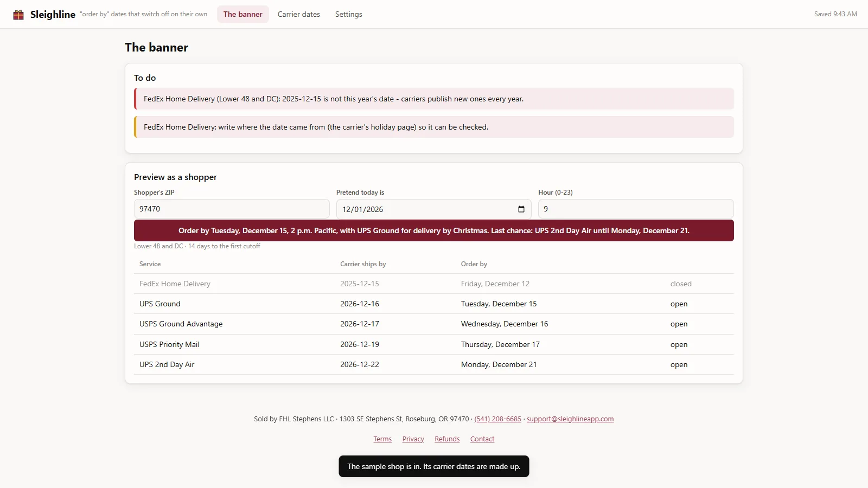
Task: Click the red order-by banner preview
Action: [434, 230]
